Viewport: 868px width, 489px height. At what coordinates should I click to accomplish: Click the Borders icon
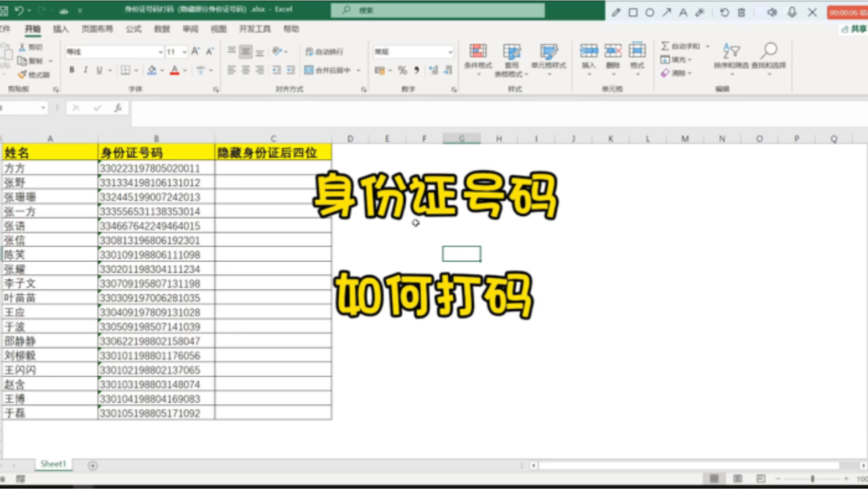pos(125,70)
